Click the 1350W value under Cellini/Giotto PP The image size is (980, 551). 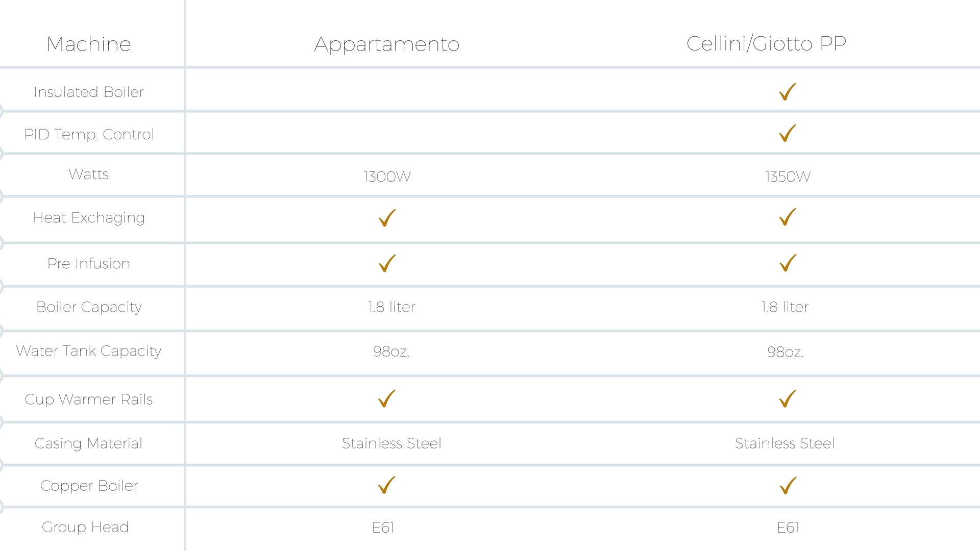click(x=788, y=177)
